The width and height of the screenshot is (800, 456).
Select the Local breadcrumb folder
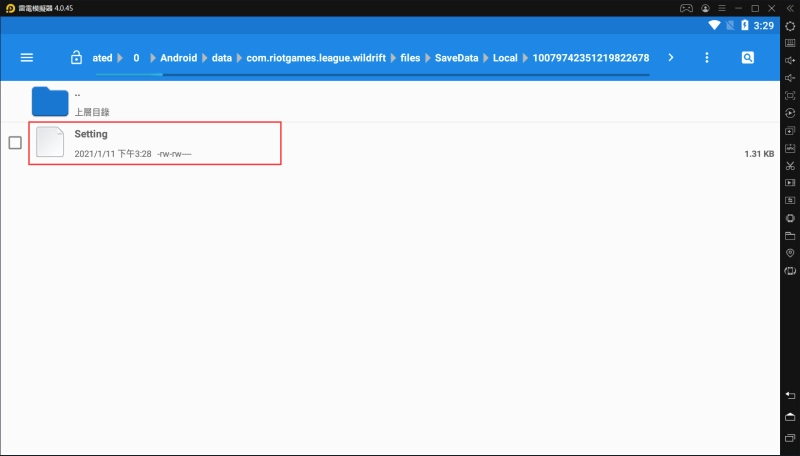(x=505, y=58)
